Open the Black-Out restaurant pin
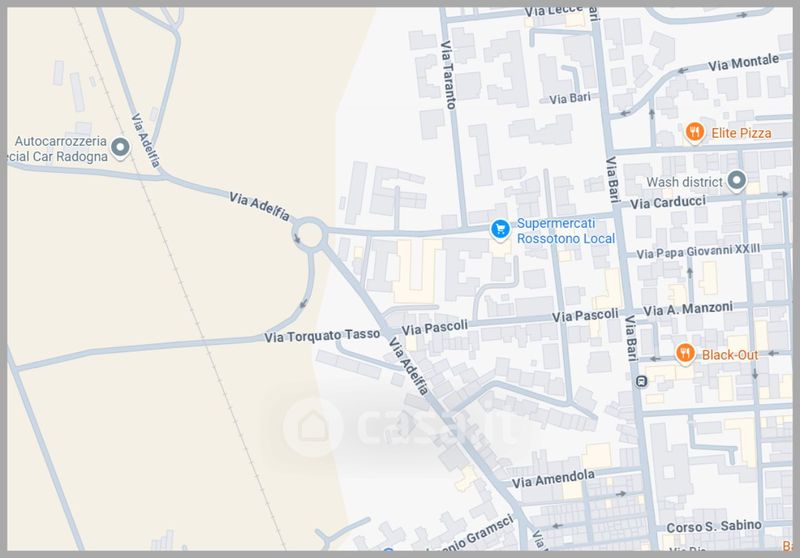The image size is (800, 558). point(685,353)
